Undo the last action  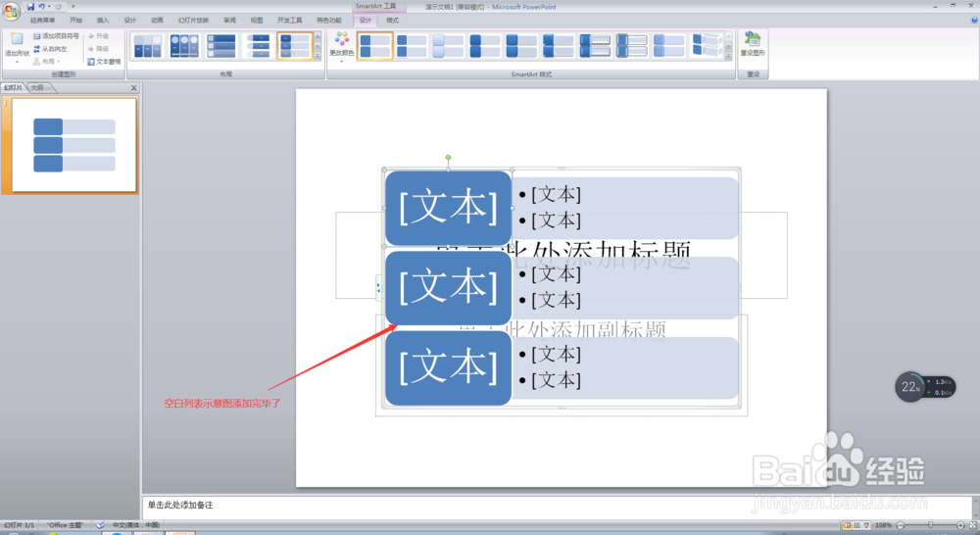(42, 6)
